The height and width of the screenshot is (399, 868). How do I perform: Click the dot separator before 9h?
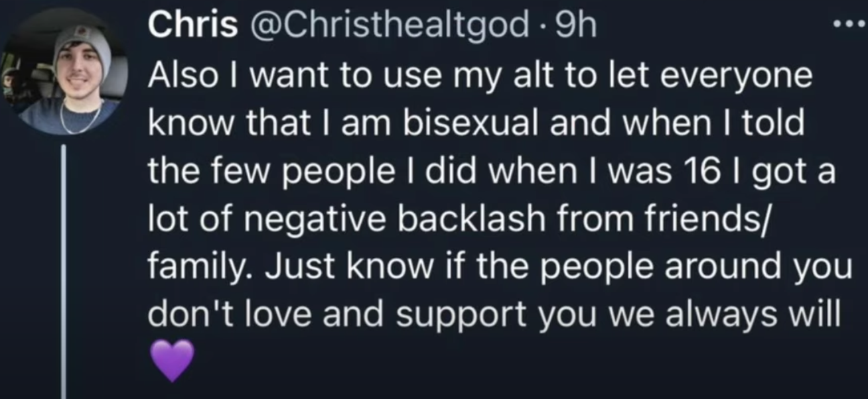click(541, 28)
